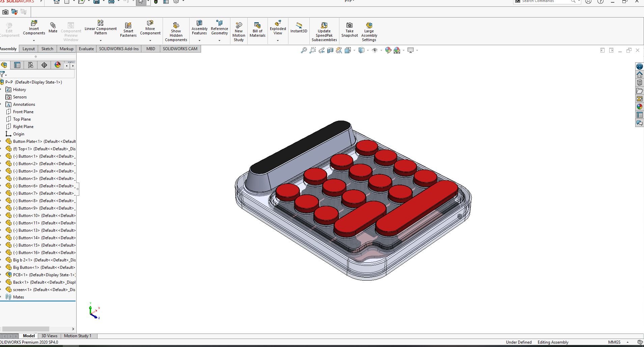Image resolution: width=644 pixels, height=347 pixels.
Task: Open the View Palette task pane icon
Action: click(639, 99)
